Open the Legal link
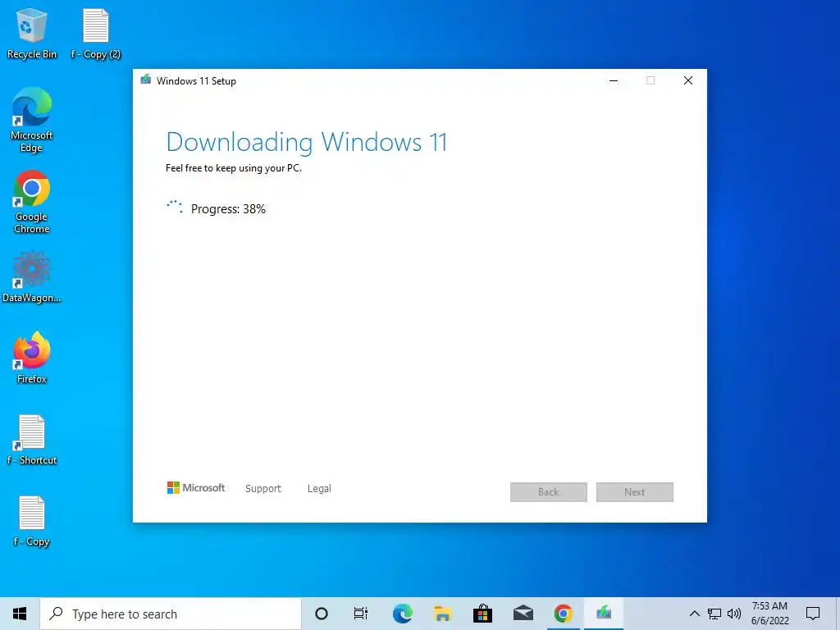This screenshot has height=630, width=840. pos(319,489)
